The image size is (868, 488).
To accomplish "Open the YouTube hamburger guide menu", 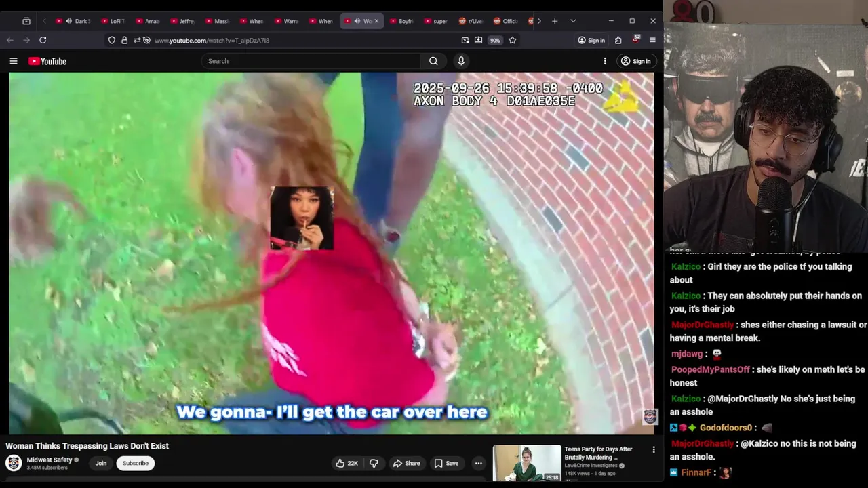I will point(14,61).
